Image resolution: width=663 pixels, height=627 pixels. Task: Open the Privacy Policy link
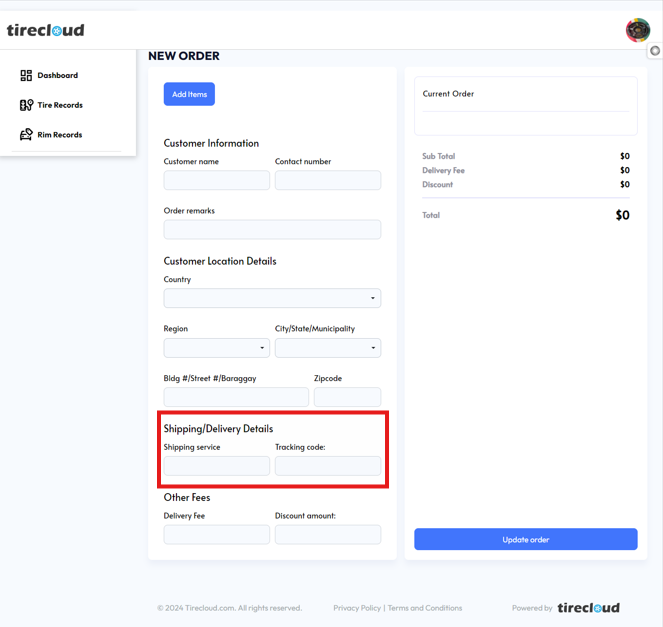point(357,608)
